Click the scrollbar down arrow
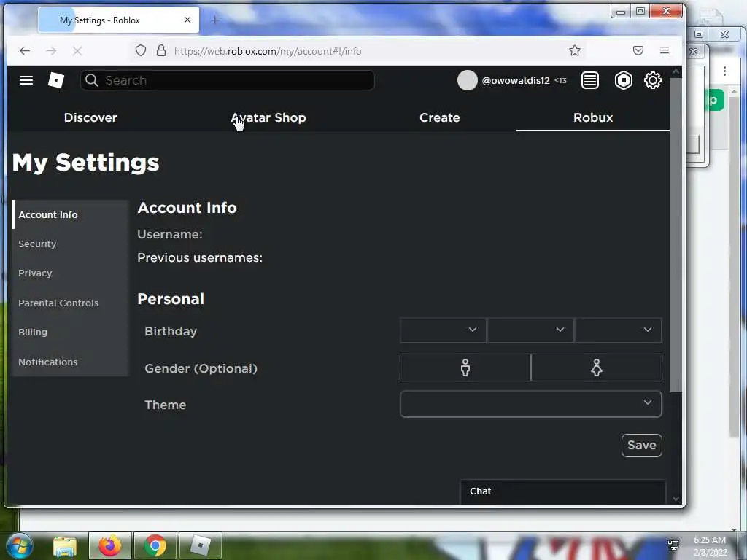Image resolution: width=747 pixels, height=560 pixels. pyautogui.click(x=676, y=498)
